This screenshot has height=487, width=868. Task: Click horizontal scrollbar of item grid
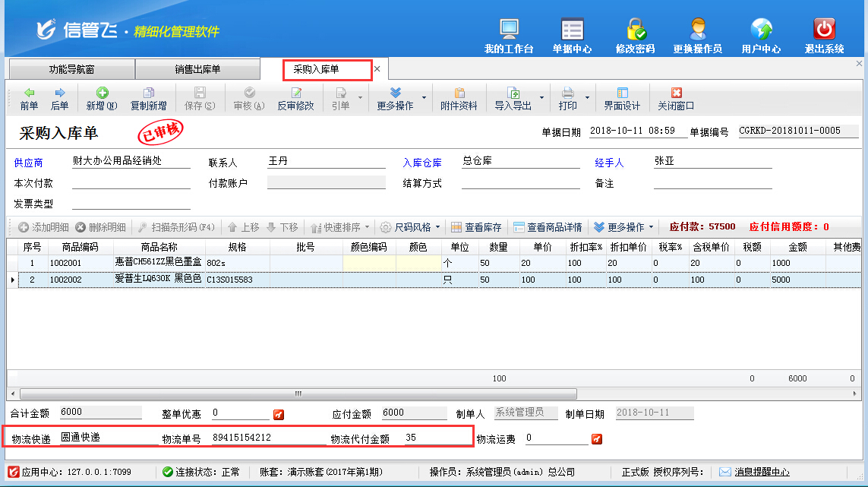[x=298, y=394]
